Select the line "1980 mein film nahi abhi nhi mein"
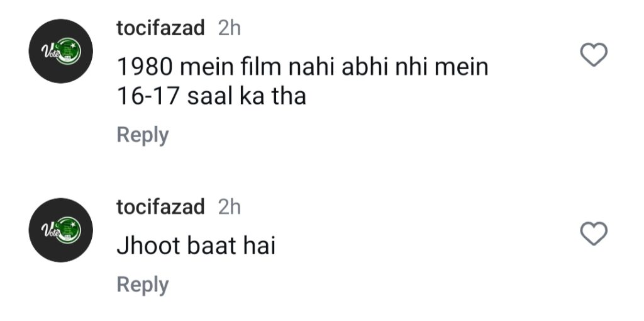Viewport: 644px width, 321px height. coord(303,67)
